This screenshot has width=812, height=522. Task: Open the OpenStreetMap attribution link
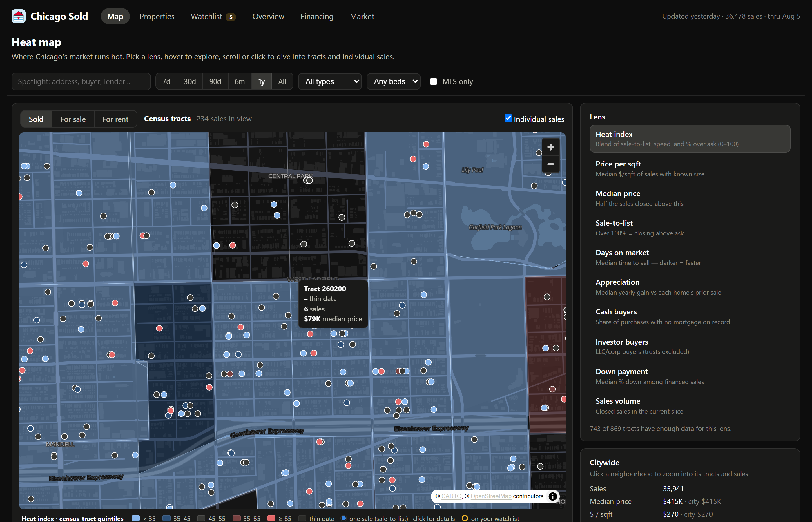click(x=491, y=496)
